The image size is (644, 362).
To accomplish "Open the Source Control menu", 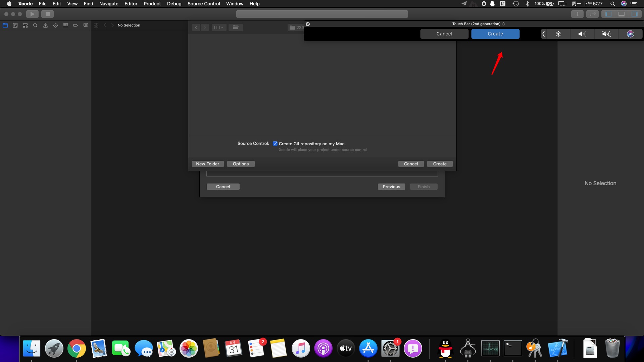I will click(x=204, y=4).
